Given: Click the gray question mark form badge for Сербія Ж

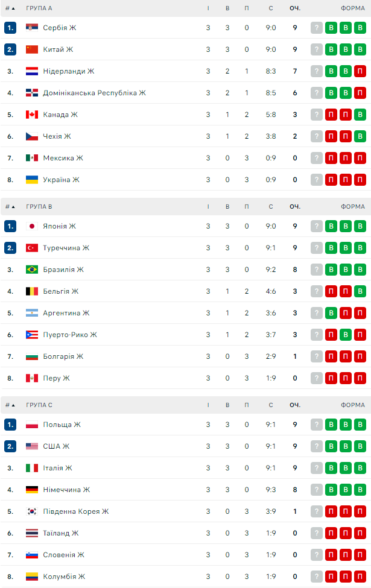Looking at the screenshot, I should click(x=317, y=28).
